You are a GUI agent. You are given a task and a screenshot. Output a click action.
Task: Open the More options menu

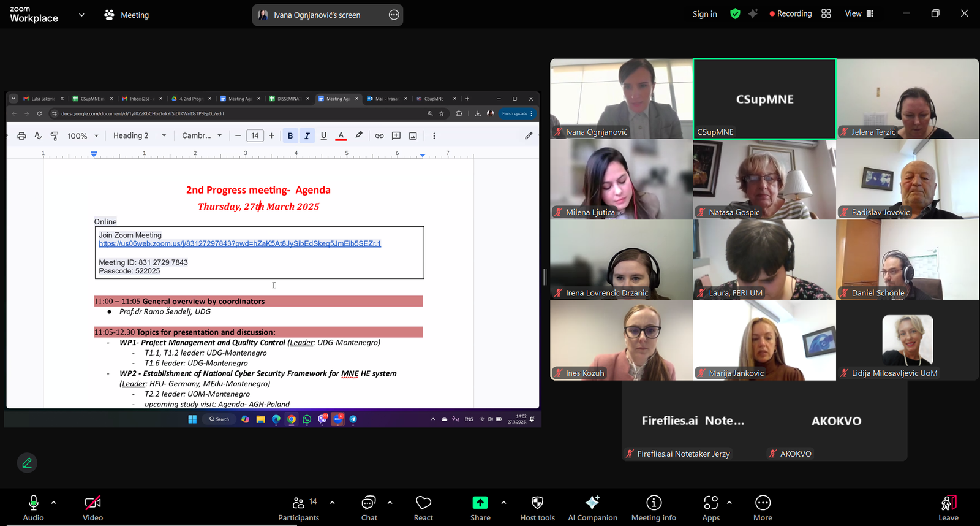pyautogui.click(x=763, y=508)
